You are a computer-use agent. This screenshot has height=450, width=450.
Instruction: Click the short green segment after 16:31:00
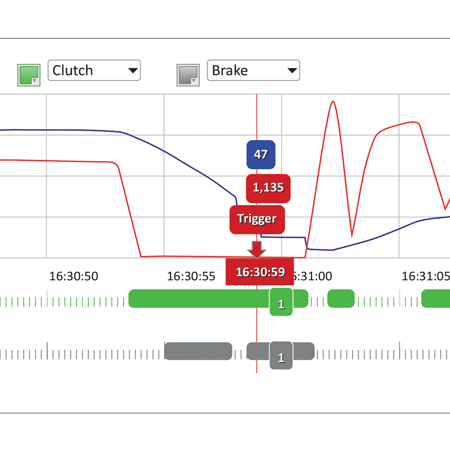point(341,298)
